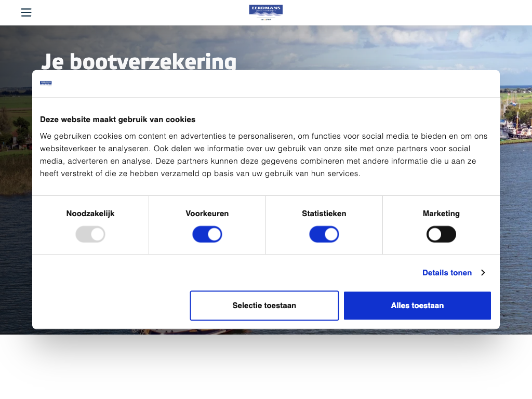Click the Eerdmans logo in header

click(x=265, y=12)
